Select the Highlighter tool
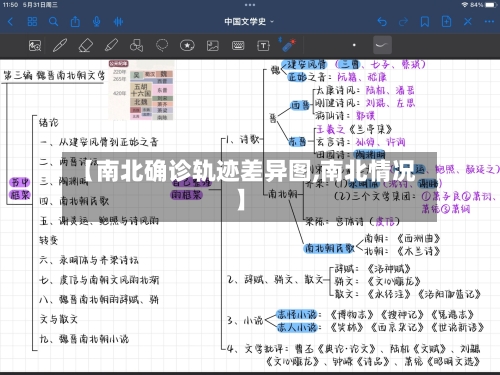 point(111,45)
